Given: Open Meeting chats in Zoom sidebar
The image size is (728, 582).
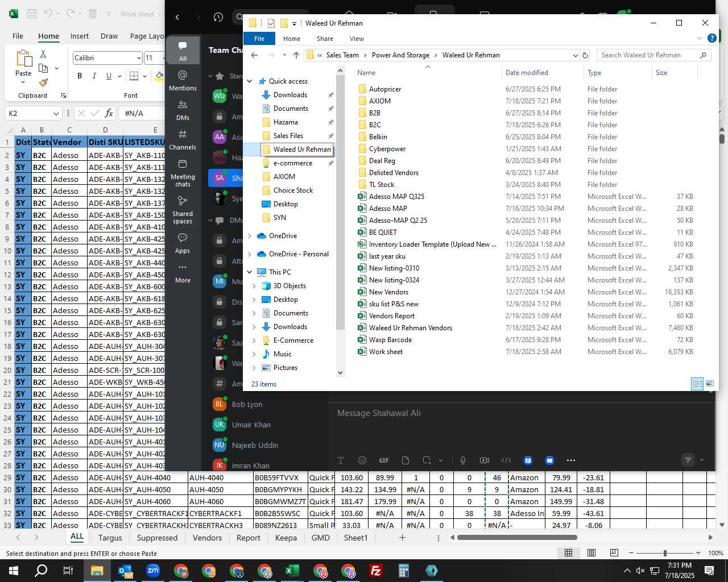Looking at the screenshot, I should 183,173.
